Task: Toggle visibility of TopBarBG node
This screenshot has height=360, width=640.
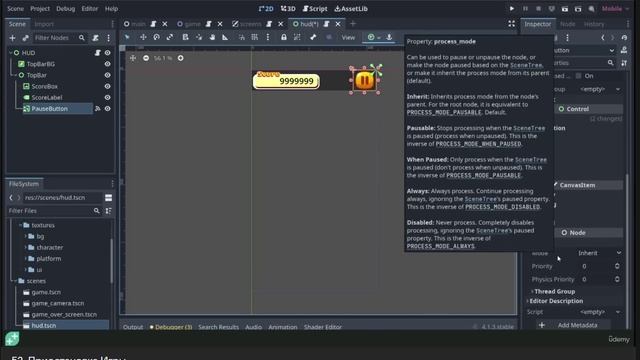Action: pos(107,64)
